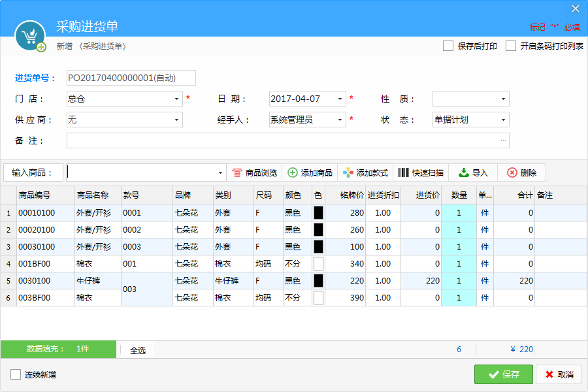Open the 输入商品 combo box arrow
This screenshot has height=392, width=588.
pyautogui.click(x=221, y=173)
